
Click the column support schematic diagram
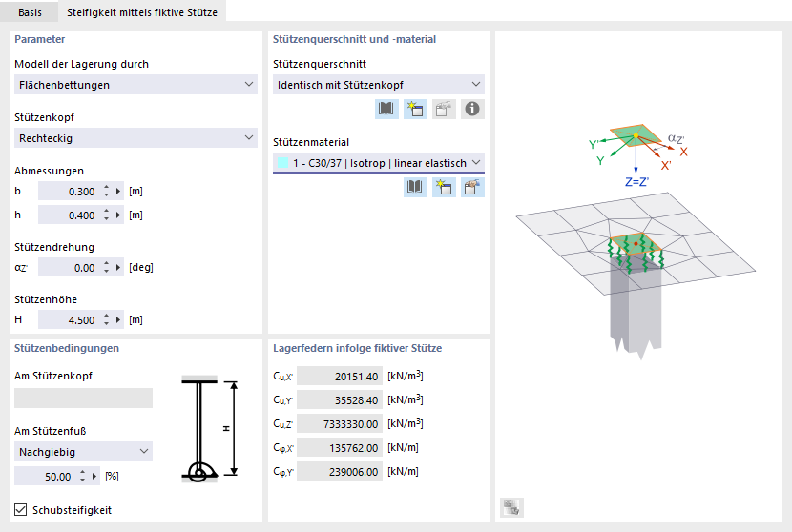coord(209,428)
